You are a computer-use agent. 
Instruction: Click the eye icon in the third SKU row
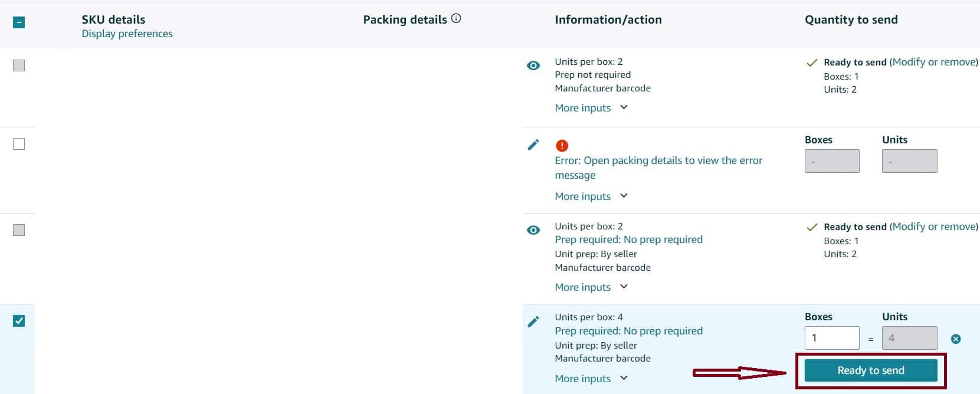coord(533,230)
